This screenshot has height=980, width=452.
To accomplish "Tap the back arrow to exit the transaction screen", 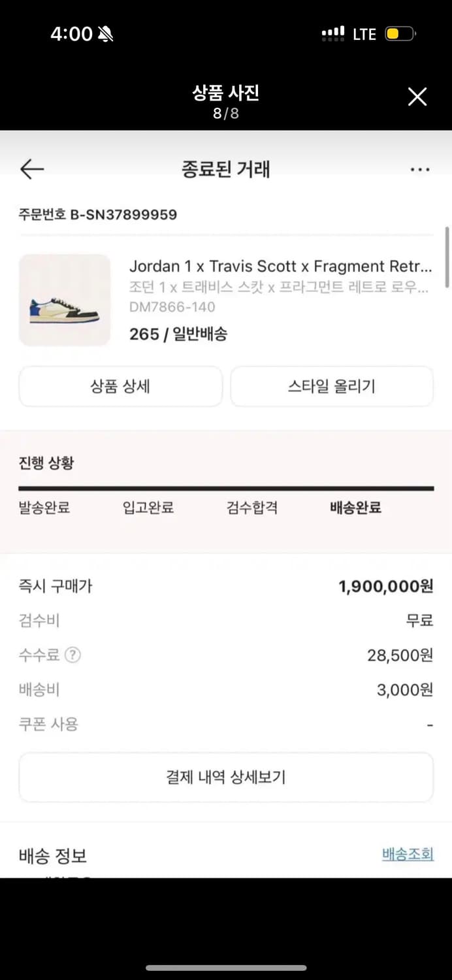I will pos(31,169).
